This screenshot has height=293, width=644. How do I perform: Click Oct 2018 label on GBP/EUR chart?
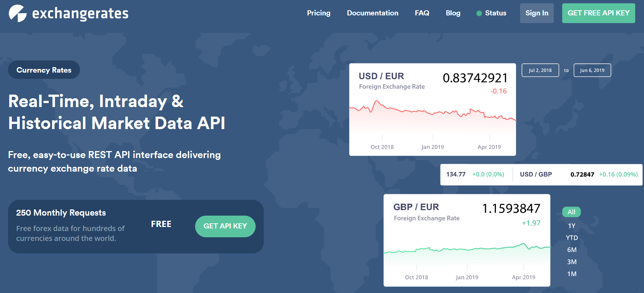coord(417,278)
